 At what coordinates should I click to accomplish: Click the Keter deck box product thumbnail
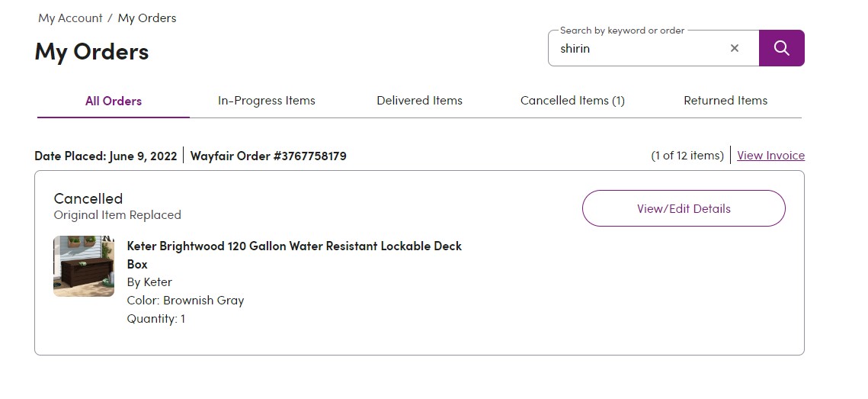click(84, 266)
